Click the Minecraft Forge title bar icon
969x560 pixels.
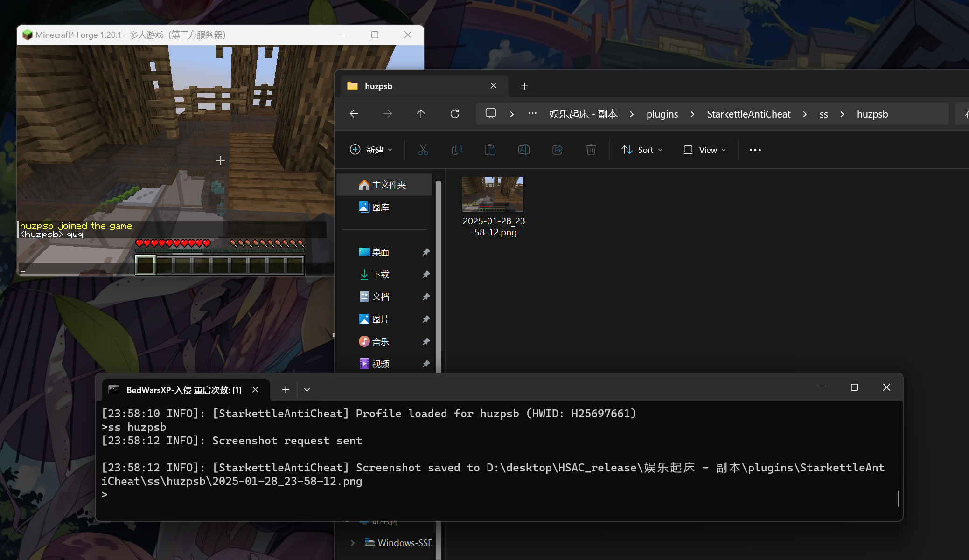pyautogui.click(x=27, y=35)
